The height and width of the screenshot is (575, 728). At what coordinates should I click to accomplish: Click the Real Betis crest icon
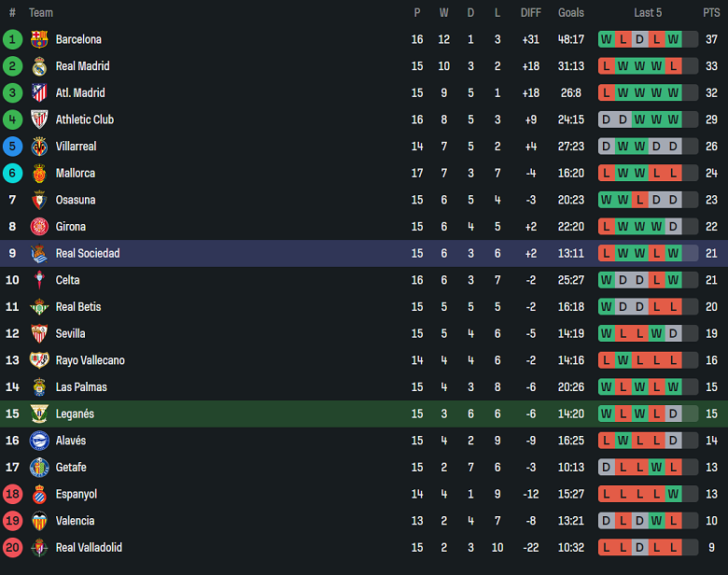38,307
